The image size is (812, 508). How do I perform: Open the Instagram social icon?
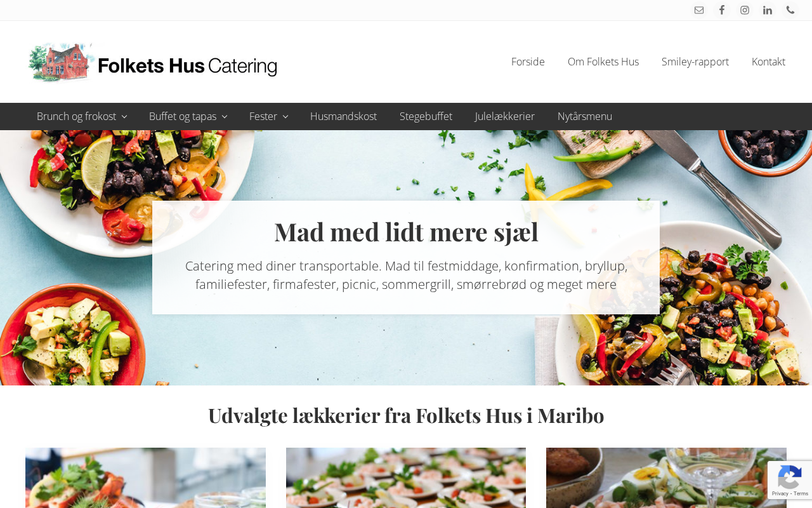tap(745, 10)
